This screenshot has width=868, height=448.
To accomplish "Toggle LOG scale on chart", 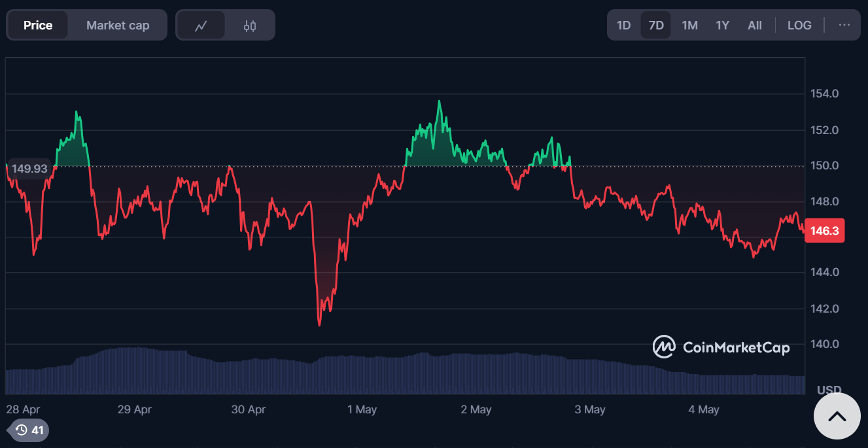I will (799, 26).
